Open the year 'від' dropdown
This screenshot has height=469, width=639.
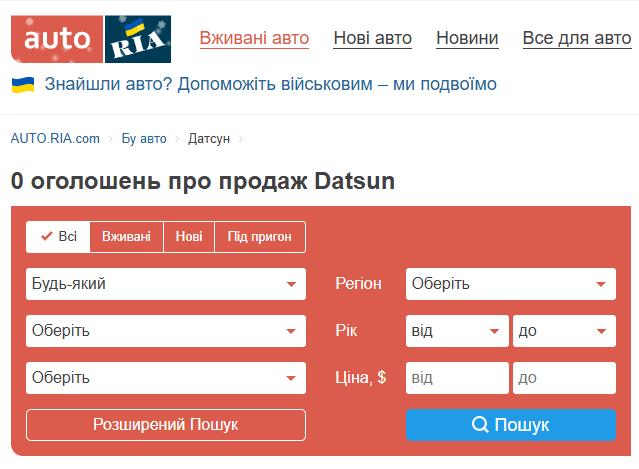tap(457, 331)
